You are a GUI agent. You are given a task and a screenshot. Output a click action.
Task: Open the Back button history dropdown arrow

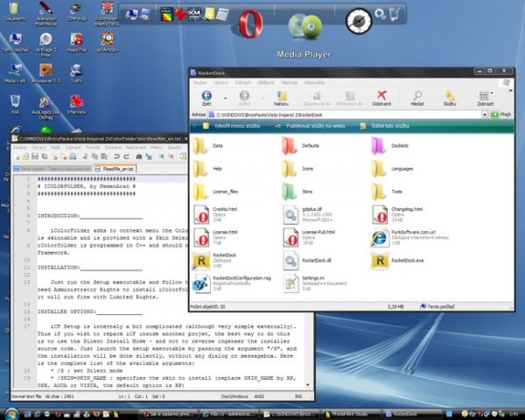click(x=226, y=98)
